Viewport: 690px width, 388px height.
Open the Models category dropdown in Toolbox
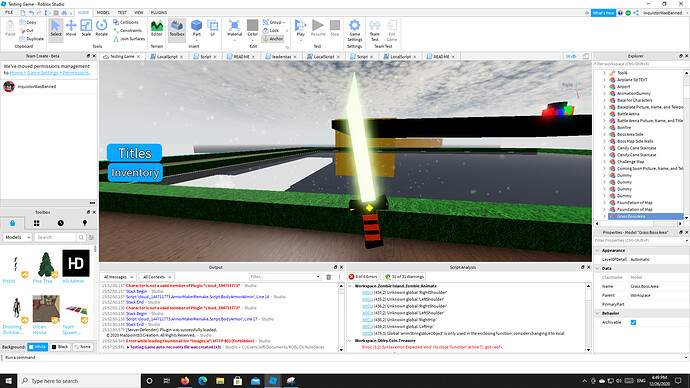18,237
